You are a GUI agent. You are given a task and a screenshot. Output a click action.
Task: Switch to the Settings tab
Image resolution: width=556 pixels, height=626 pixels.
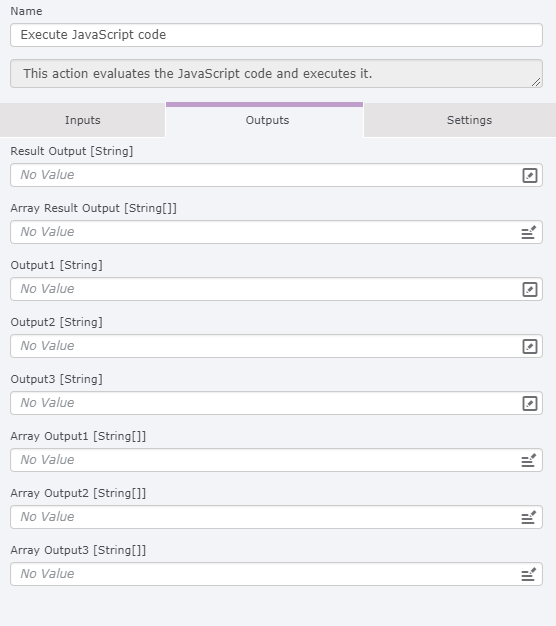[x=469, y=120]
